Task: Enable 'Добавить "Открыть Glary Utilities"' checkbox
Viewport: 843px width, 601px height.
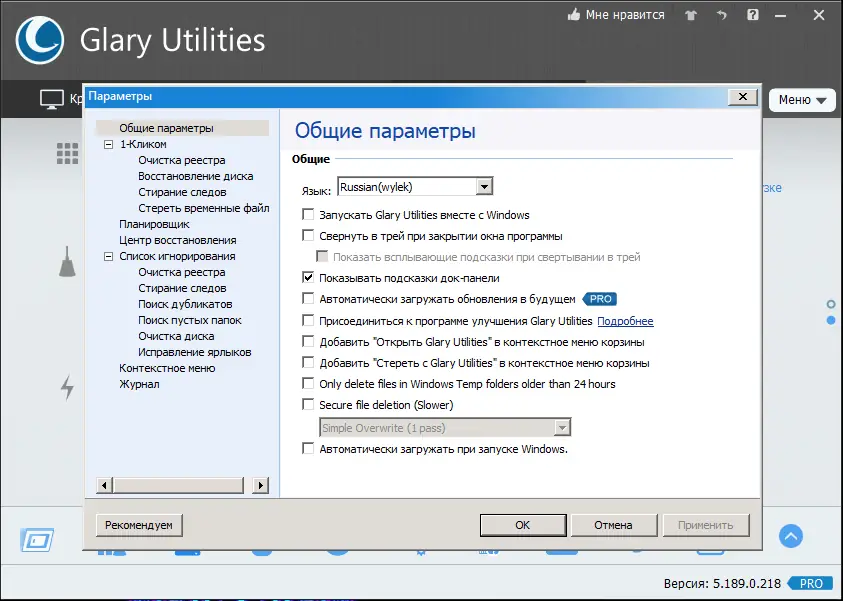Action: 308,341
